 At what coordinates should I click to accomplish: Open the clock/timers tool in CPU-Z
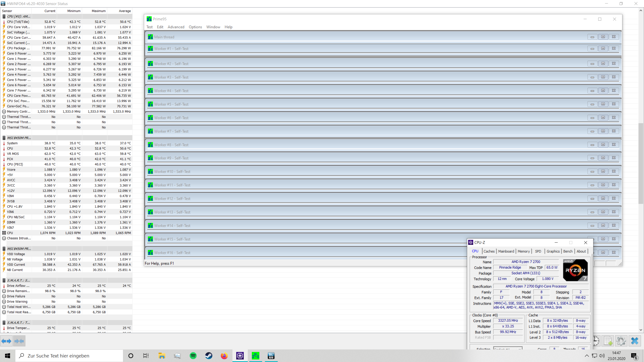click(x=596, y=341)
